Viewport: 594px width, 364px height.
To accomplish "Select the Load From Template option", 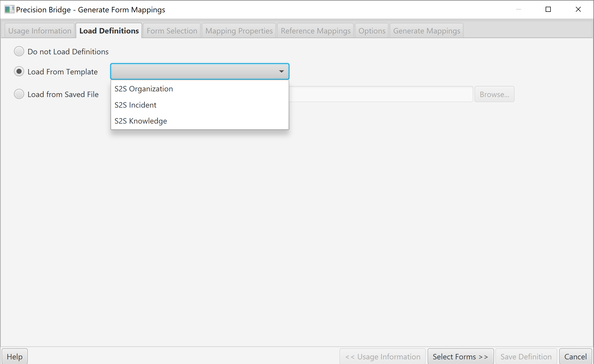I will coord(19,71).
